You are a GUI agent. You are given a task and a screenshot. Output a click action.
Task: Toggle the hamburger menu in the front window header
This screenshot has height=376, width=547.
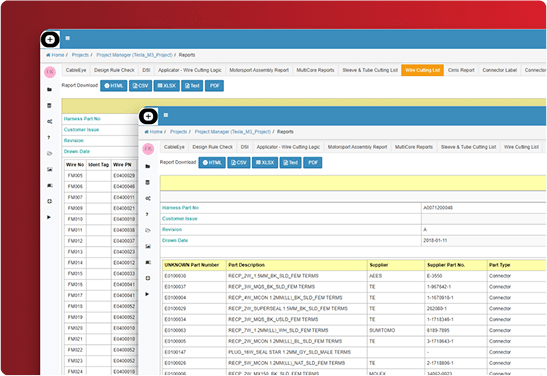(166, 115)
